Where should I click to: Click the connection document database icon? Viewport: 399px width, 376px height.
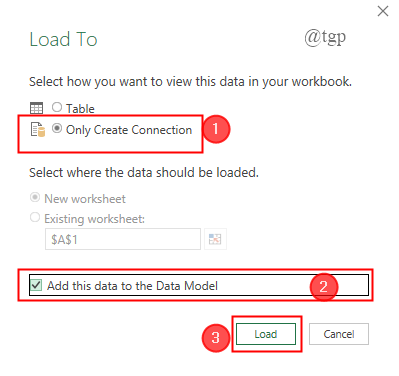38,130
